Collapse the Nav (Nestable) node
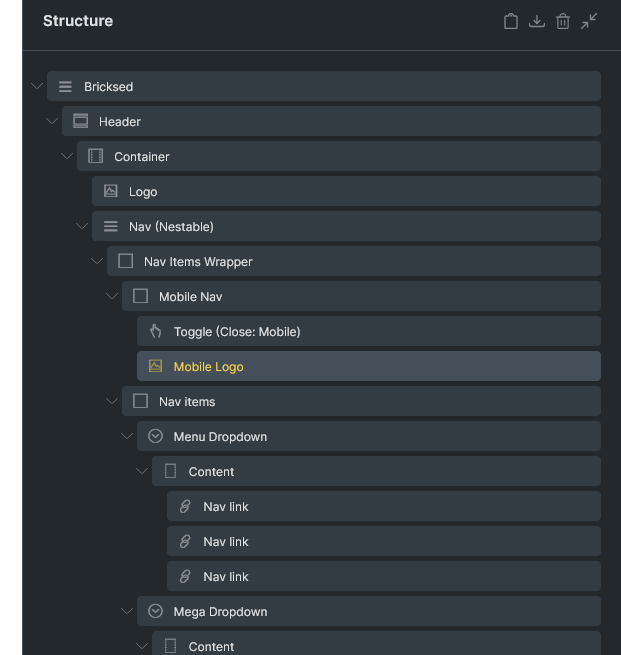The height and width of the screenshot is (655, 621). pos(82,226)
